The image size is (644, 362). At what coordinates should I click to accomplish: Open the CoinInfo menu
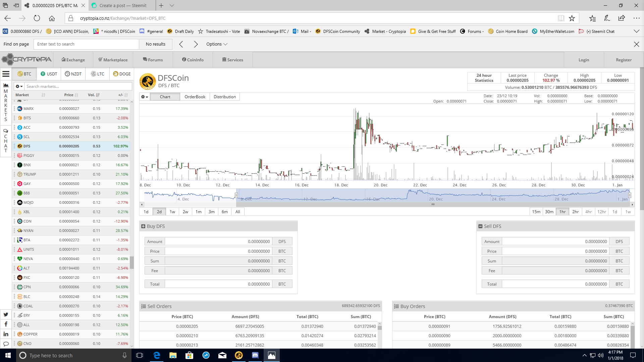pyautogui.click(x=193, y=60)
